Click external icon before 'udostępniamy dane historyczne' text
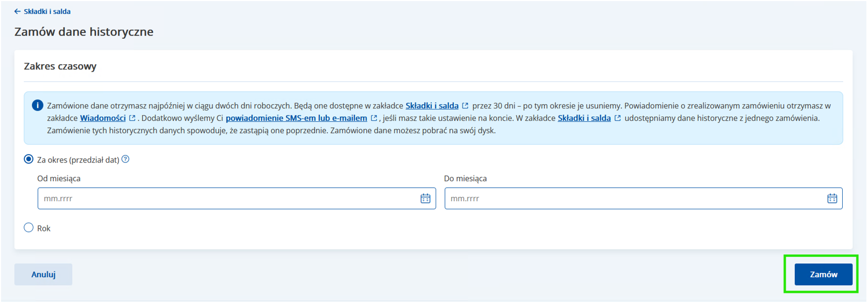Image resolution: width=868 pixels, height=302 pixels. (x=618, y=118)
